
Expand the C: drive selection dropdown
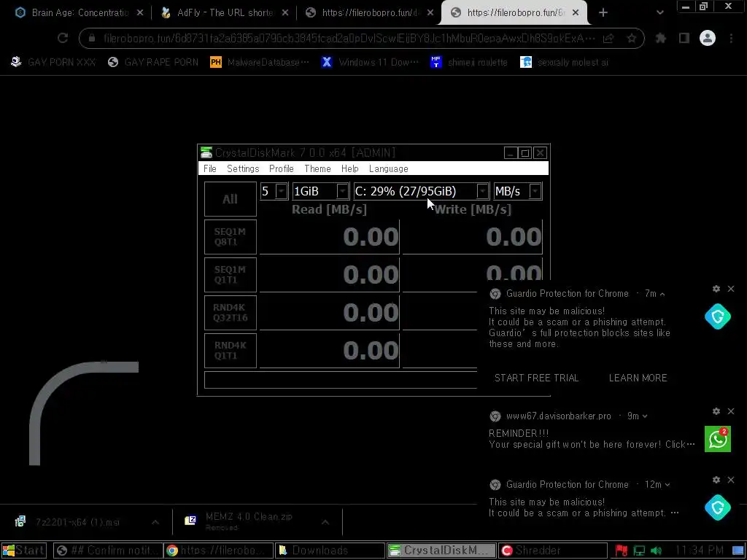pyautogui.click(x=482, y=191)
